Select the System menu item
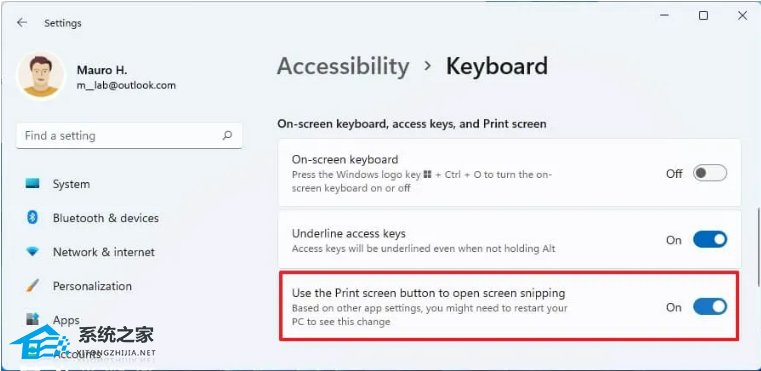The height and width of the screenshot is (371, 761). click(x=71, y=184)
